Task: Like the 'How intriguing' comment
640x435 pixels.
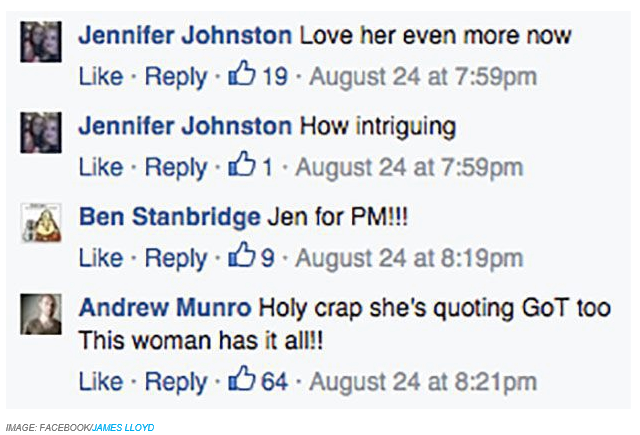Action: (x=101, y=167)
